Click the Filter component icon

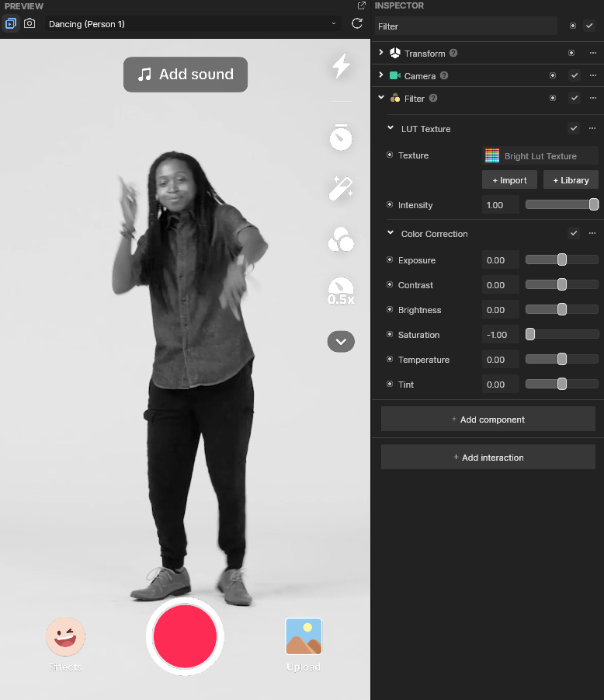pyautogui.click(x=395, y=98)
